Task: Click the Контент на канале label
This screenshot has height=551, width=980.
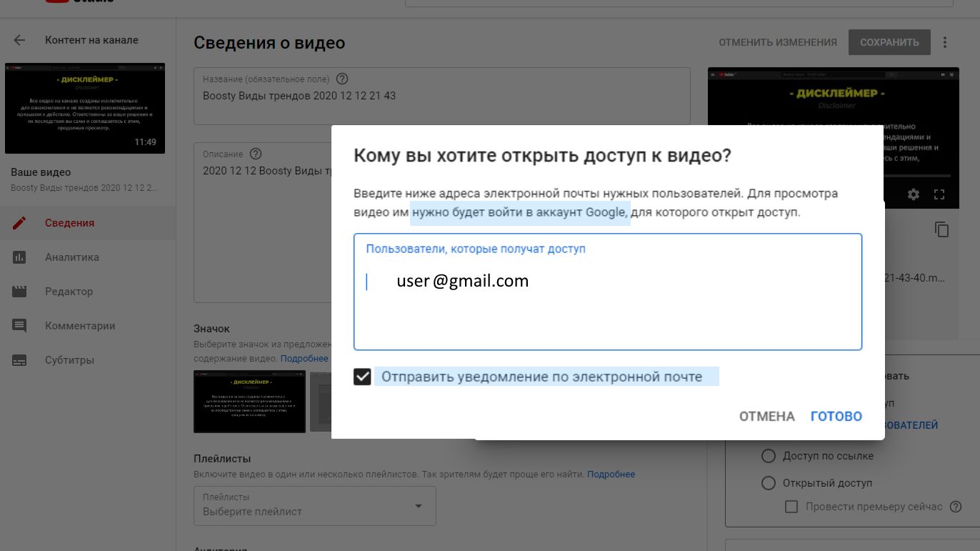Action: (91, 40)
